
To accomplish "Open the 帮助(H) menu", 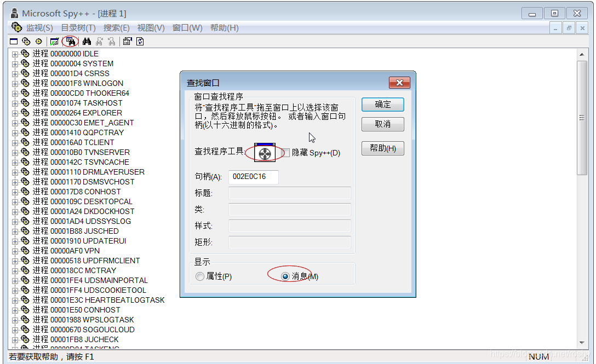I will (x=224, y=28).
